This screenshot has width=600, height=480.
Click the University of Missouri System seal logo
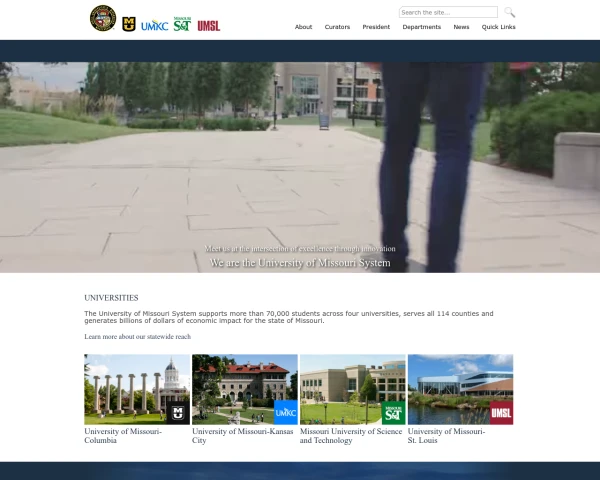(x=103, y=18)
